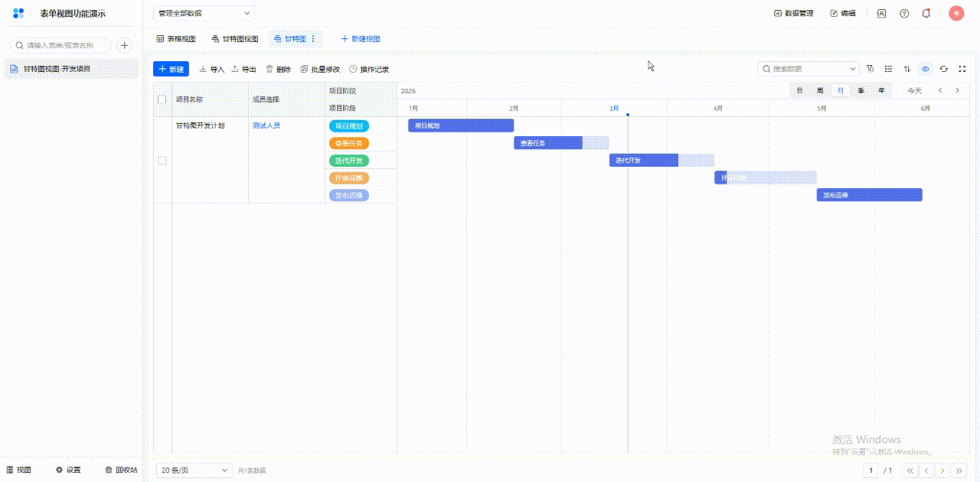
Task: Open the sort order icon
Action: 907,69
